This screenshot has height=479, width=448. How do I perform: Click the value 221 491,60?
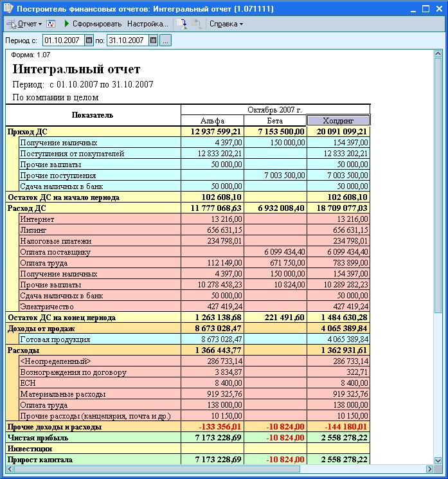(284, 318)
